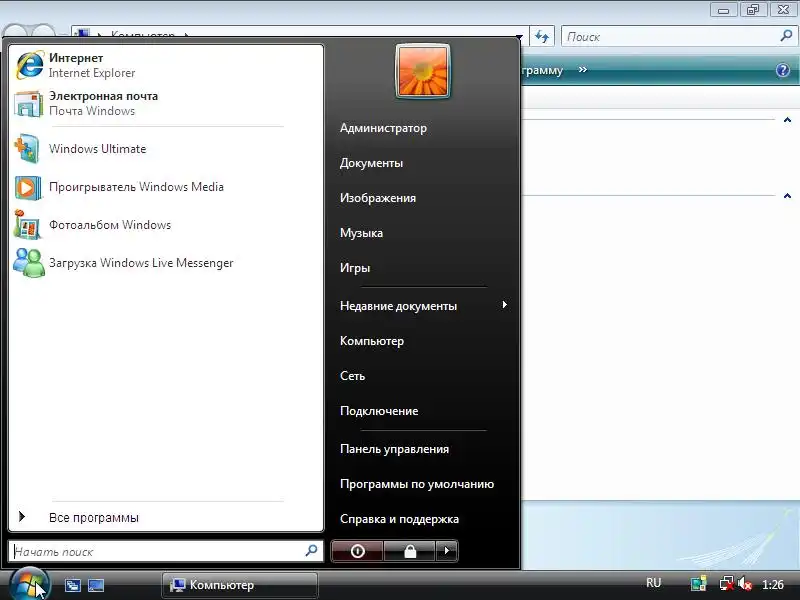
Task: Collapse second group in Explorer window
Action: point(787,196)
